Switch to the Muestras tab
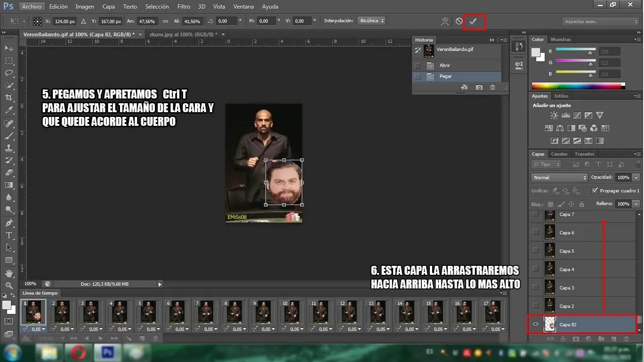Image resolution: width=644 pixels, height=362 pixels. (561, 40)
